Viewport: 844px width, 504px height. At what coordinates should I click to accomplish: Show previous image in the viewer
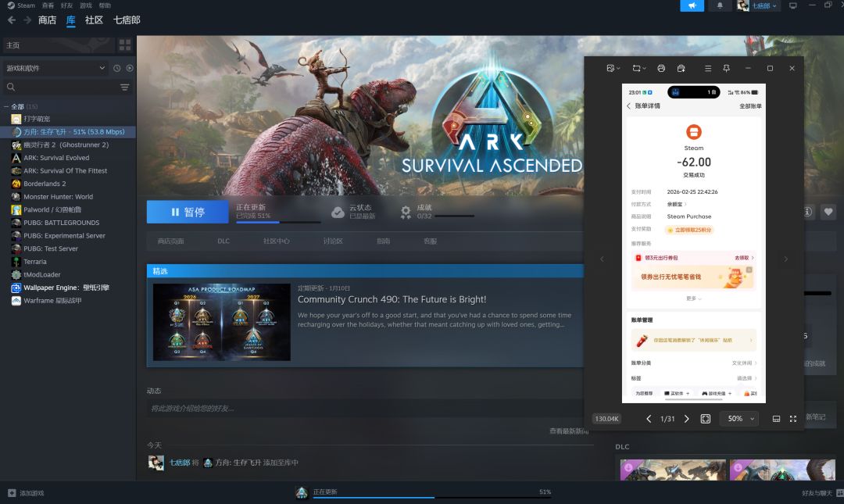649,418
